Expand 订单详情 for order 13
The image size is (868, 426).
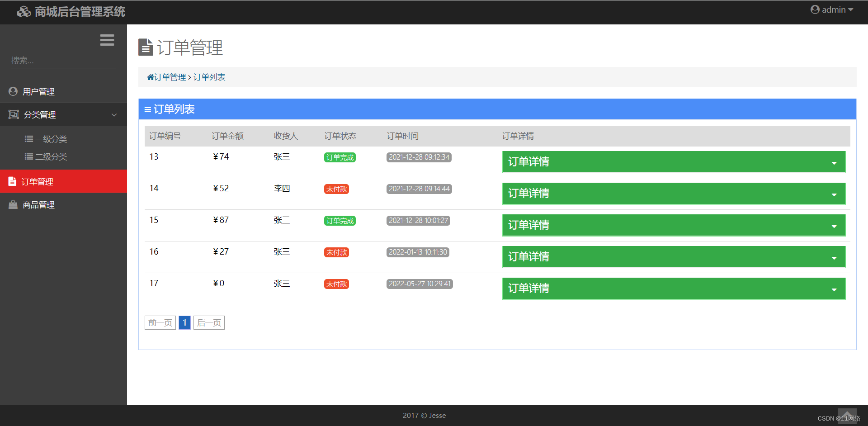point(674,162)
